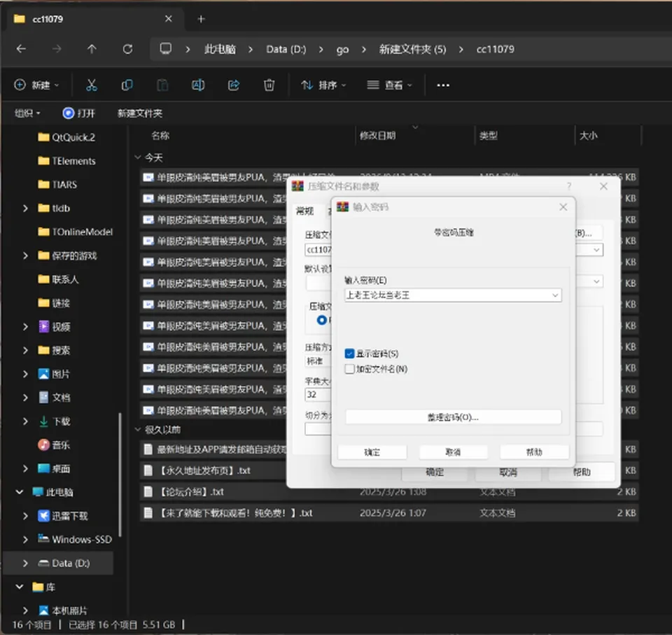
Task: Expand the Data (D:) tree node
Action: click(25, 563)
